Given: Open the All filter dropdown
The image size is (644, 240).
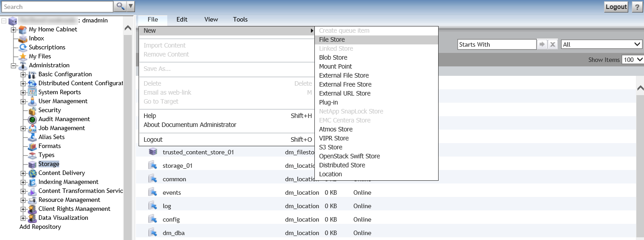Looking at the screenshot, I should tap(601, 44).
